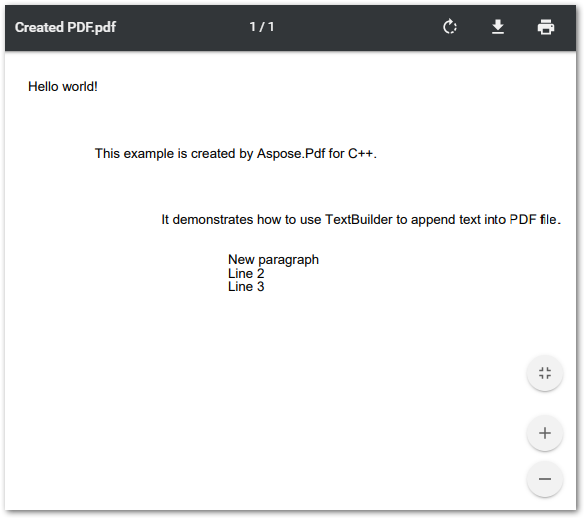Click the 'Hello world!' text
Image resolution: width=585 pixels, height=519 pixels.
click(x=63, y=87)
